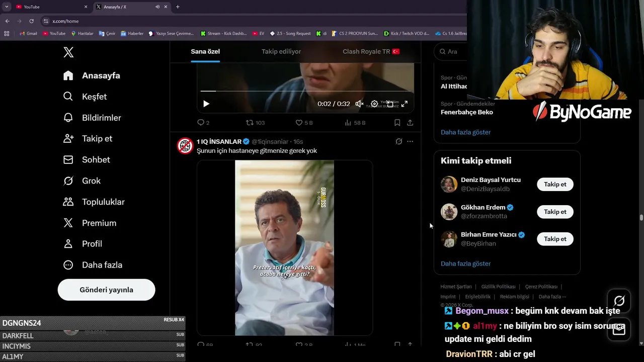The height and width of the screenshot is (362, 644).
Task: Click the X logo icon
Action: (x=68, y=52)
